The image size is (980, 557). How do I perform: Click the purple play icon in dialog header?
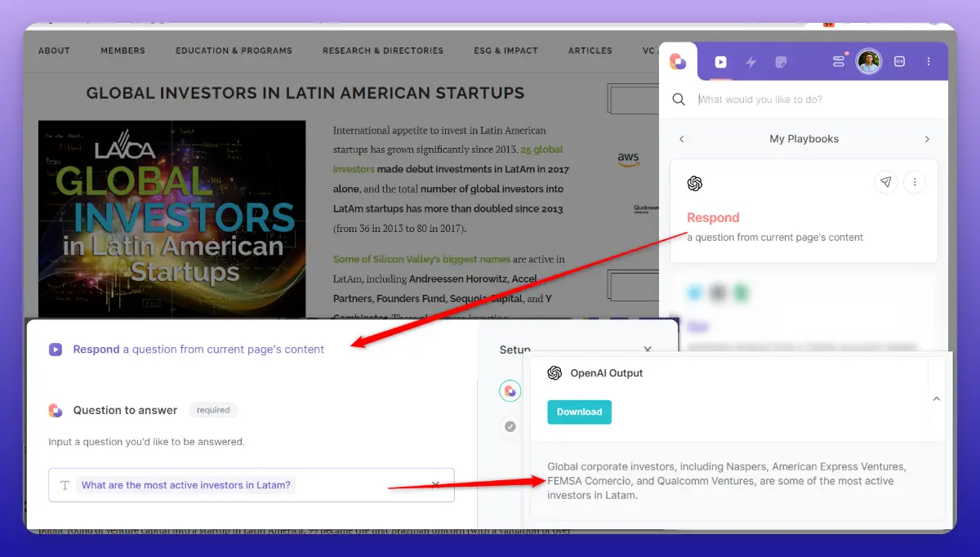56,350
